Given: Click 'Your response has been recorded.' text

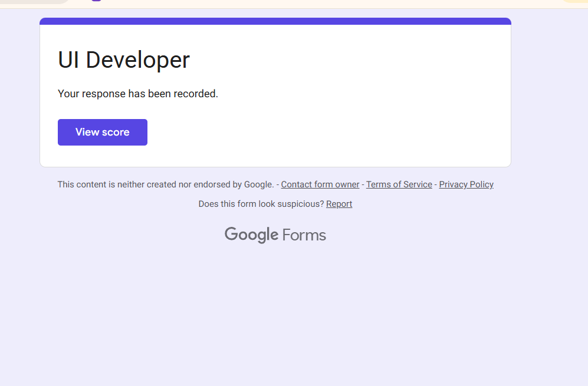Looking at the screenshot, I should tap(138, 94).
